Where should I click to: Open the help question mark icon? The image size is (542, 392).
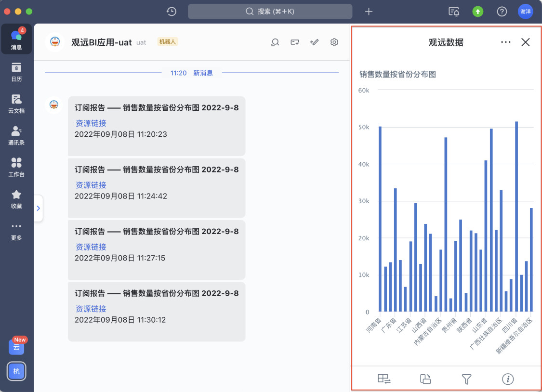point(502,12)
